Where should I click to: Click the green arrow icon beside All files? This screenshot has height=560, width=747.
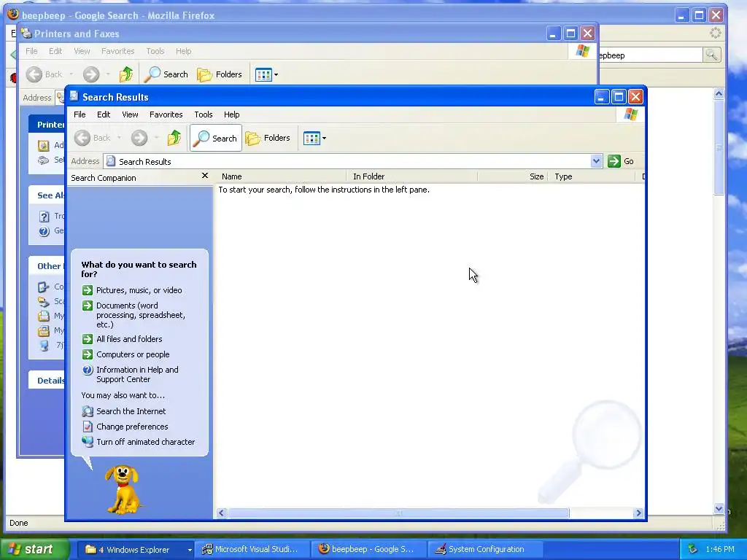(x=88, y=339)
